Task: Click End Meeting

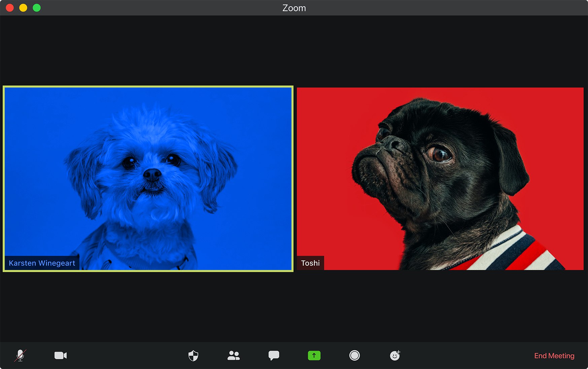Action: point(554,356)
